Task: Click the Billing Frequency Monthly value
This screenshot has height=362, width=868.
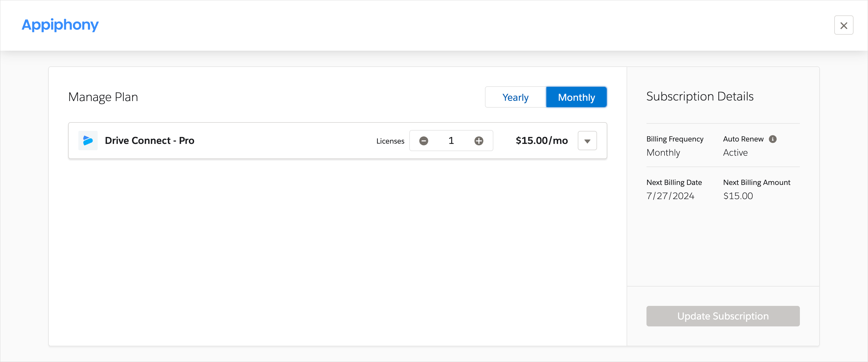Action: 663,152
